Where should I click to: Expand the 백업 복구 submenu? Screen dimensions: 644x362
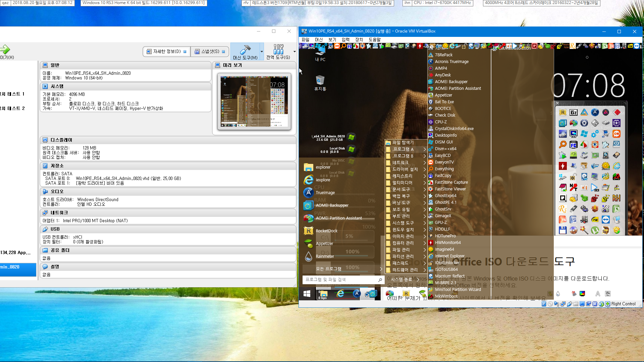click(406, 196)
